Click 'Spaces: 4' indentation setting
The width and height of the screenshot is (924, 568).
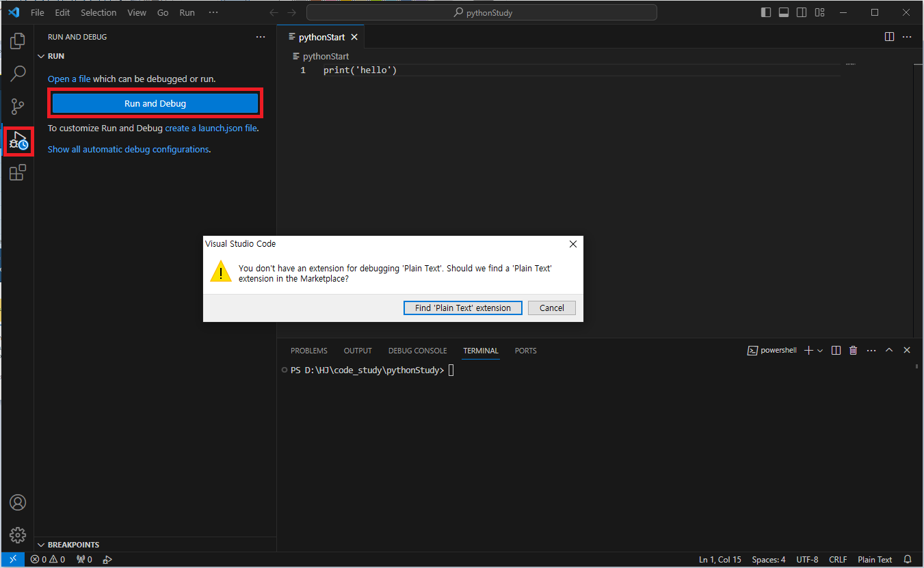(769, 559)
